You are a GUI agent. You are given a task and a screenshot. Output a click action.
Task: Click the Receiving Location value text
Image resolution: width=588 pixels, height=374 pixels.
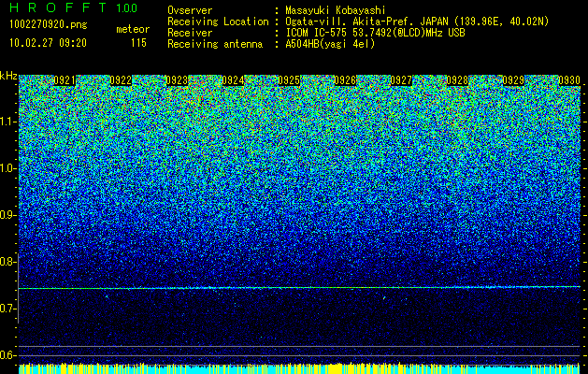[417, 22]
